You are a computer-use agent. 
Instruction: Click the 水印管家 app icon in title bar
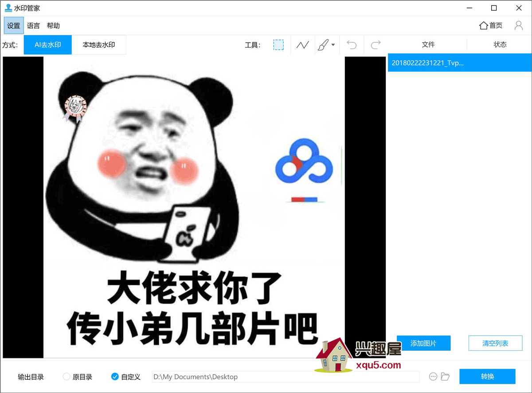(x=8, y=8)
